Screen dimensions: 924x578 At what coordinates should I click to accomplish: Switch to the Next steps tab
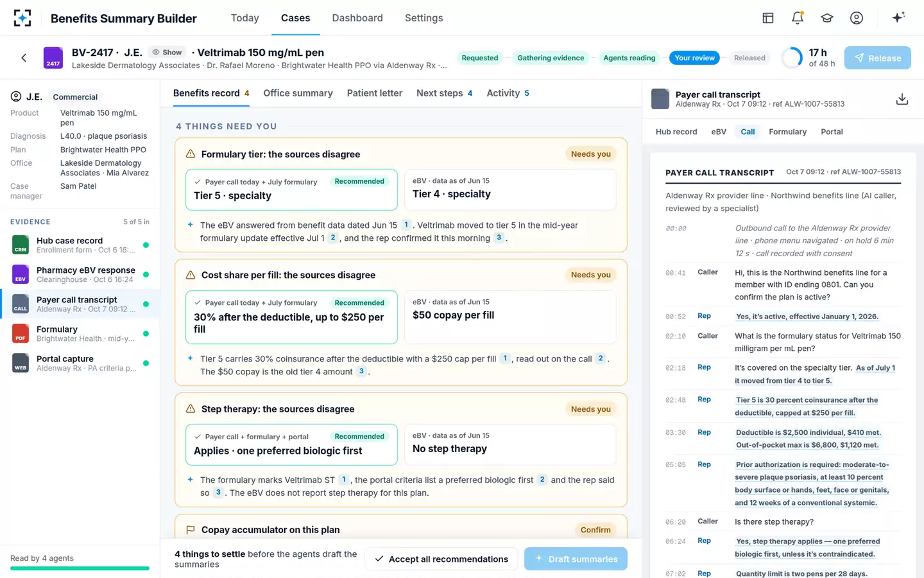click(x=445, y=93)
